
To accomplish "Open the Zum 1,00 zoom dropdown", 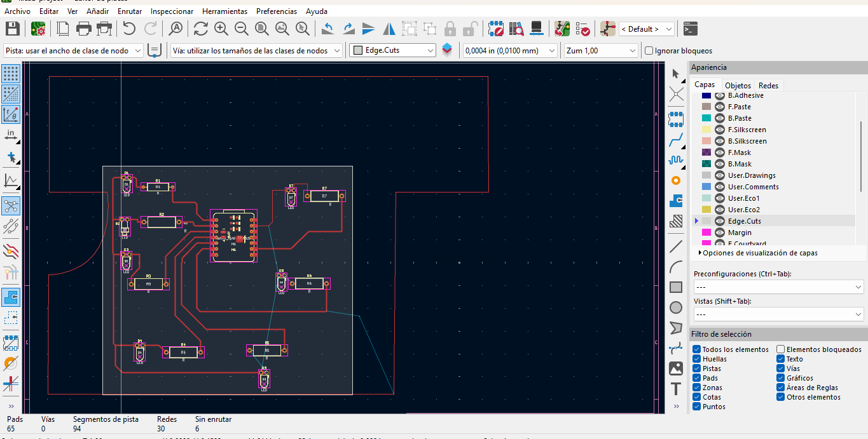I will pyautogui.click(x=601, y=51).
